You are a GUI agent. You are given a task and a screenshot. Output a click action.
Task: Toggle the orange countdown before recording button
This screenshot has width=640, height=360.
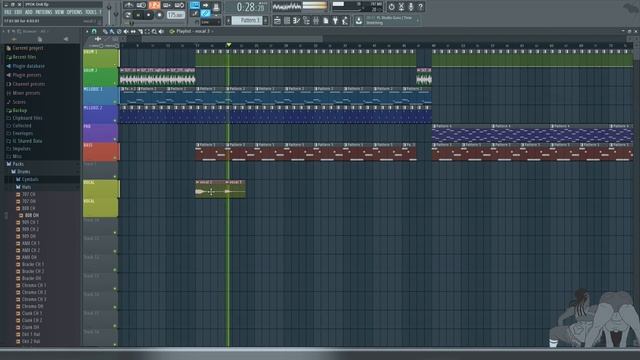click(x=154, y=5)
